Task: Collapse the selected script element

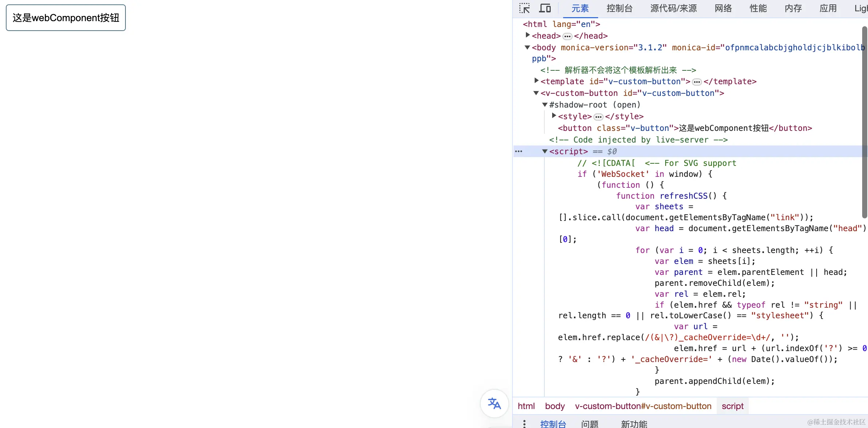Action: click(545, 151)
